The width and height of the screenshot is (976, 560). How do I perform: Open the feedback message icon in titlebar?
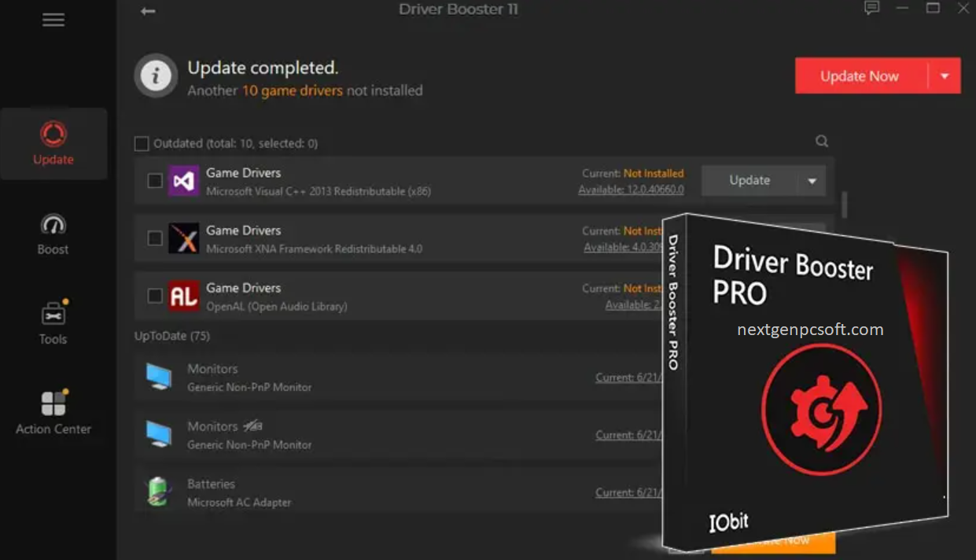[x=871, y=9]
